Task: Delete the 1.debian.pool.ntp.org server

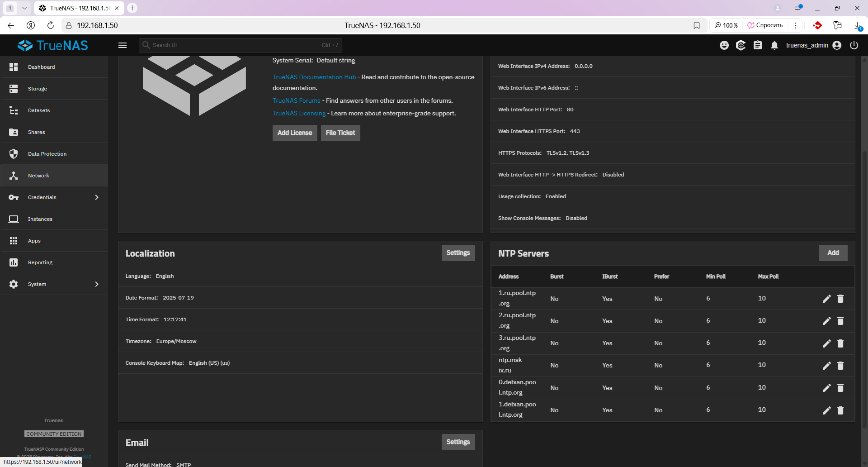Action: (840, 410)
